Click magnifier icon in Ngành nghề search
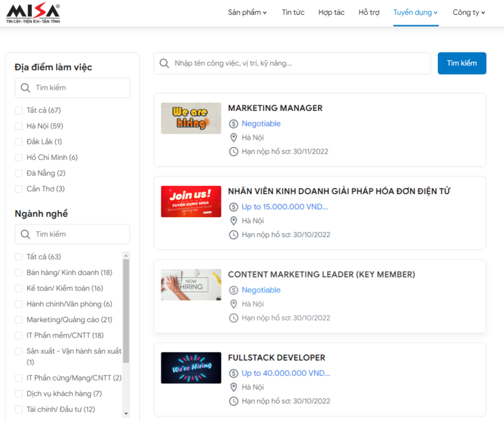Image resolution: width=504 pixels, height=422 pixels. (25, 234)
